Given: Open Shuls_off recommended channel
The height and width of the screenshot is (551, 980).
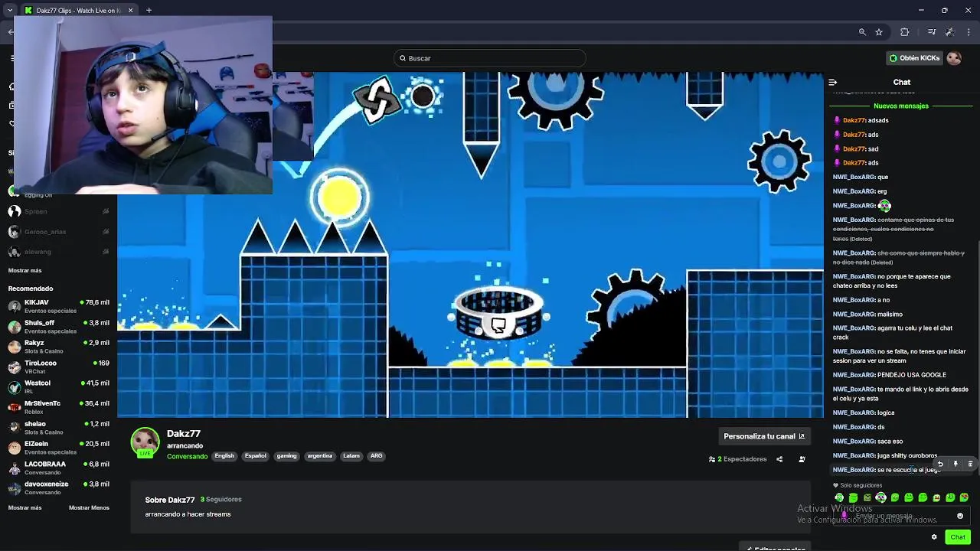Looking at the screenshot, I should [58, 327].
